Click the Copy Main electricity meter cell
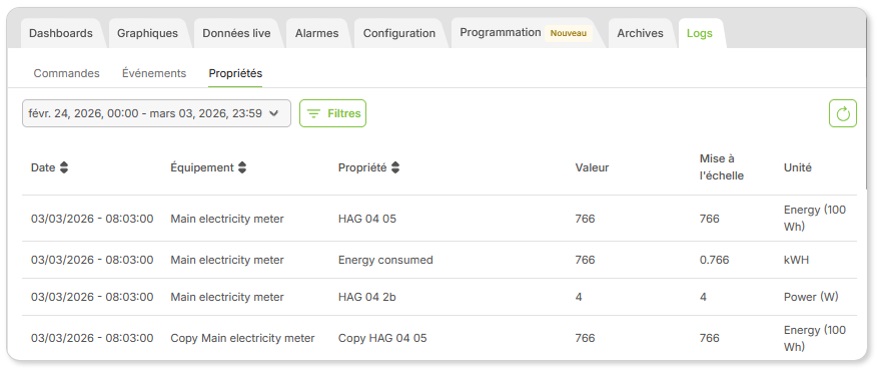The width and height of the screenshot is (879, 370). pyautogui.click(x=243, y=338)
